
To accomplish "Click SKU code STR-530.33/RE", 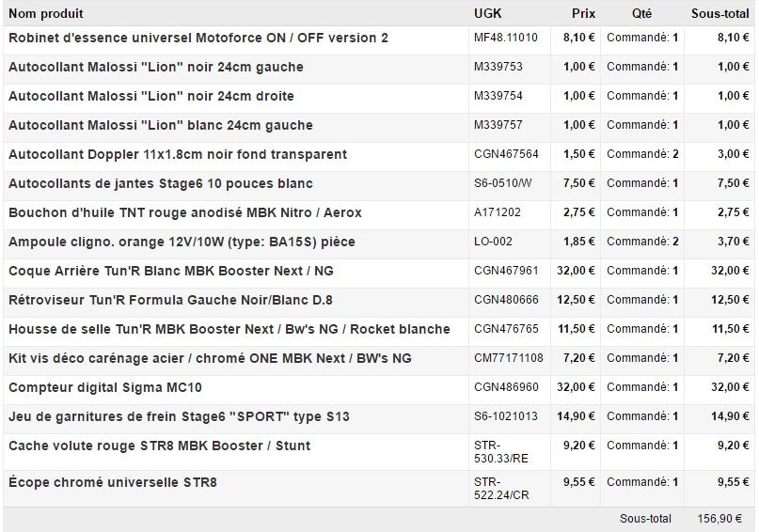I will [x=501, y=451].
